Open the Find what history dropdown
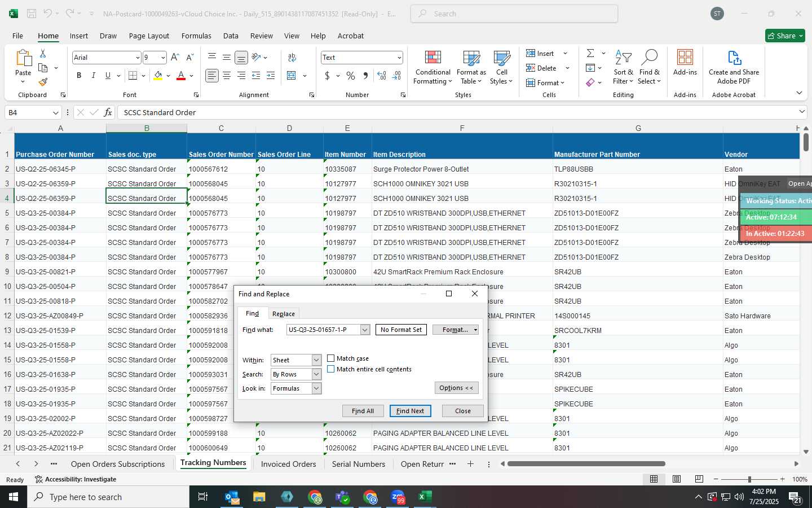Screen dimensions: 812x508 pos(365,330)
